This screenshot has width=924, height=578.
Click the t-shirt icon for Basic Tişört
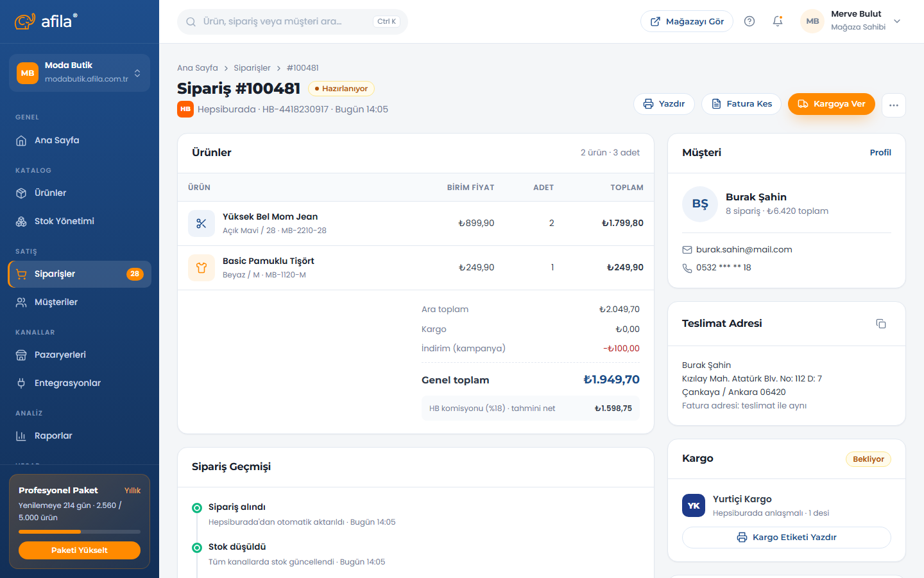click(201, 268)
